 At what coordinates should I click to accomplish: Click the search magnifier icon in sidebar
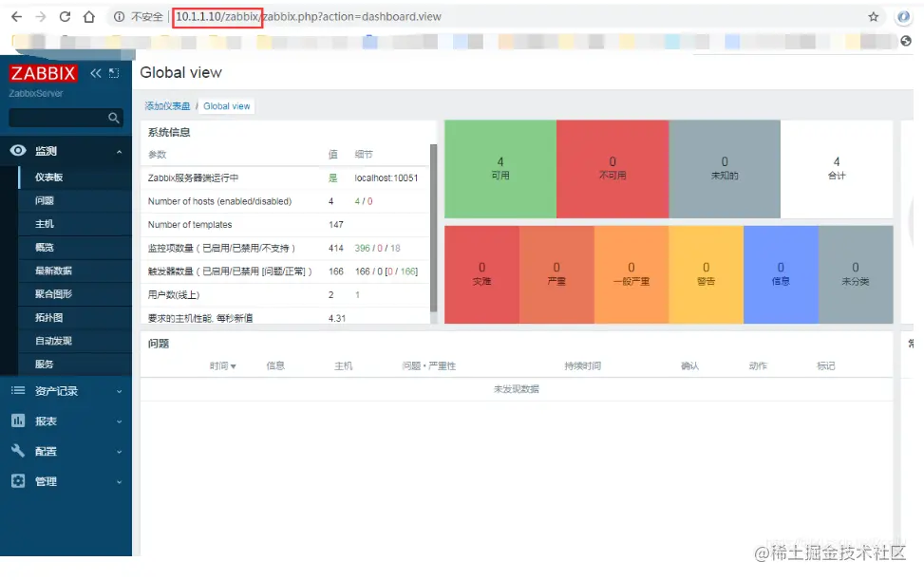(114, 118)
